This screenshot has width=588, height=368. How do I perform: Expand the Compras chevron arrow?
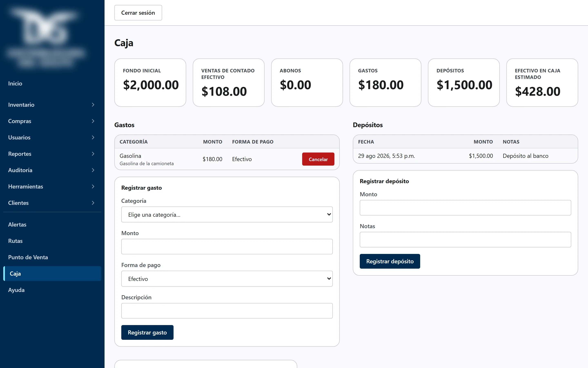point(93,121)
